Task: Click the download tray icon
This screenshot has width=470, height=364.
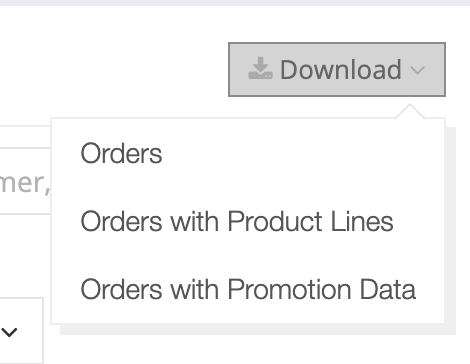Action: [x=260, y=68]
